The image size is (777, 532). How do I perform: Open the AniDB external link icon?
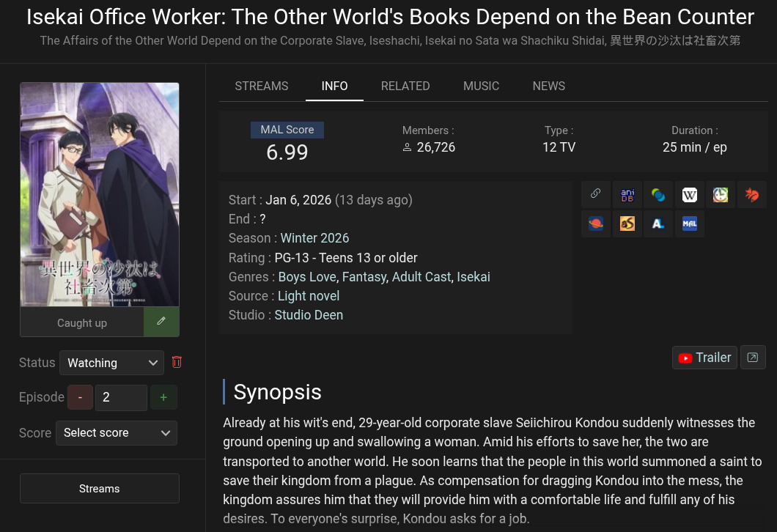tap(627, 194)
